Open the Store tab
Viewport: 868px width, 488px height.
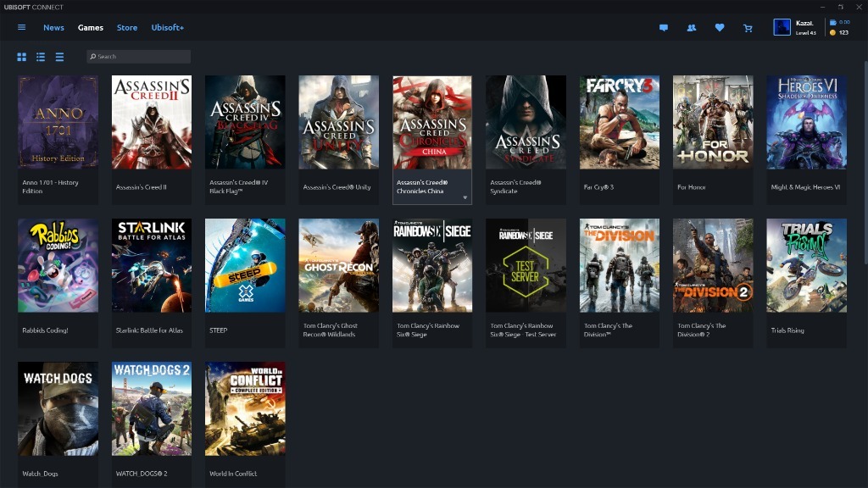pos(127,27)
